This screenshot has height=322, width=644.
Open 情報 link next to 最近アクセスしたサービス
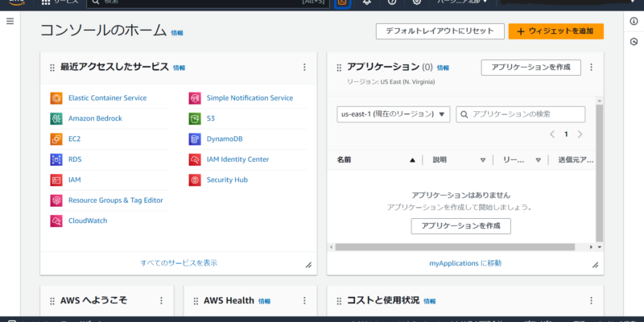click(179, 68)
